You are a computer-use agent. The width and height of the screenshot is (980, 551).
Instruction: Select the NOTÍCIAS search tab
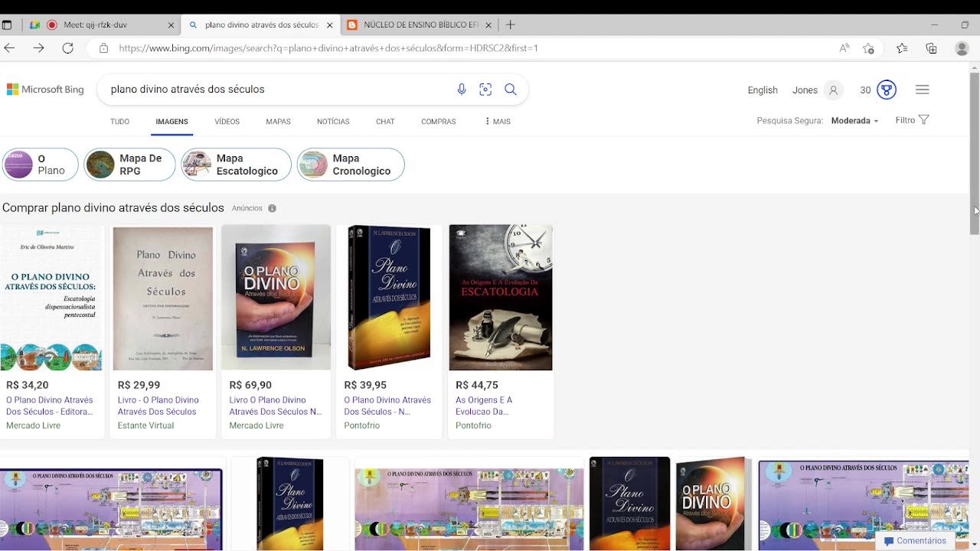click(x=333, y=122)
